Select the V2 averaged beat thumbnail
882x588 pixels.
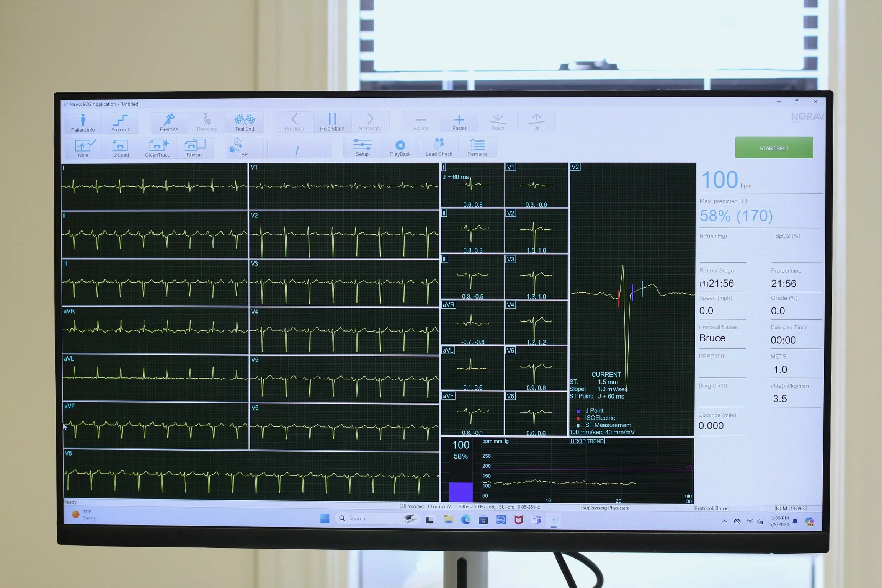pos(536,231)
